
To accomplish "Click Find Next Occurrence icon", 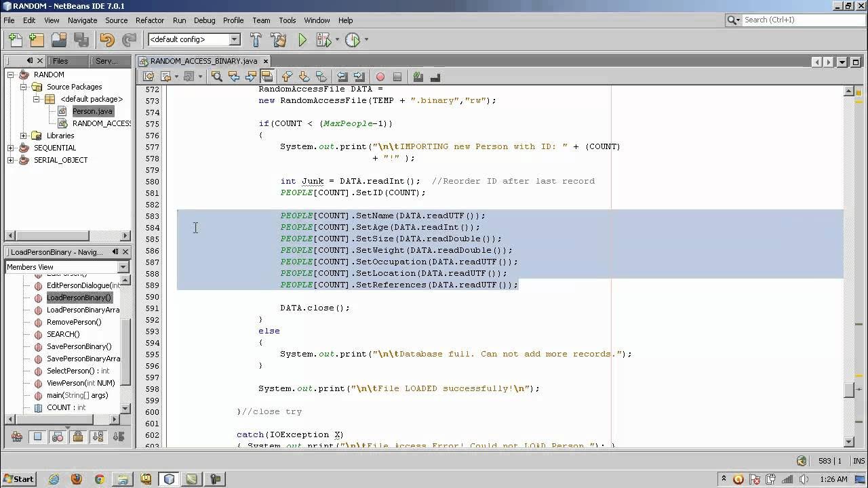I will pos(251,77).
